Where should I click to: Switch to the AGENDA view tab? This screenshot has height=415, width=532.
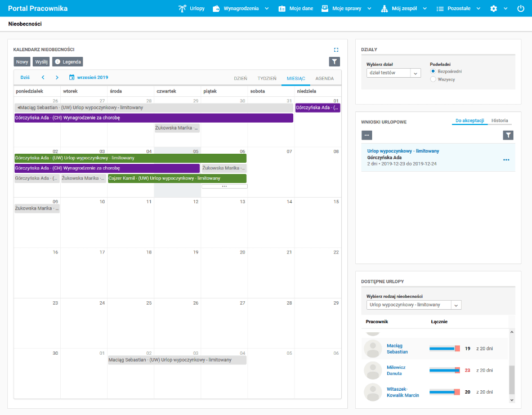(x=325, y=78)
